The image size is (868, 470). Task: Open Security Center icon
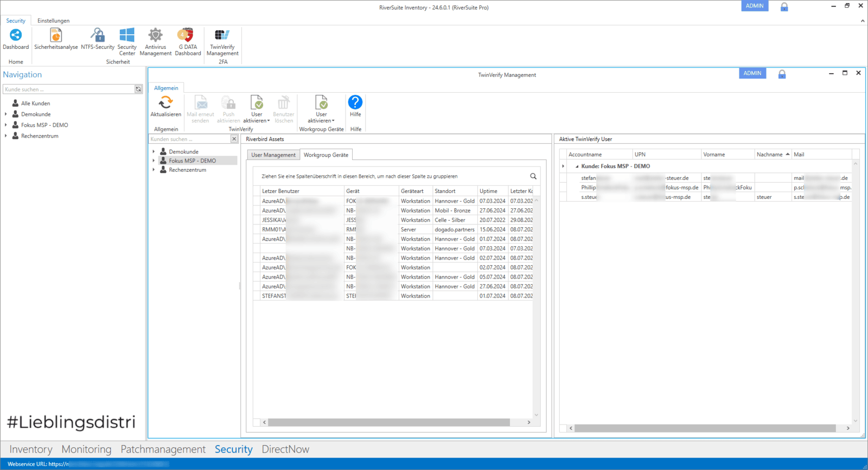[127, 42]
